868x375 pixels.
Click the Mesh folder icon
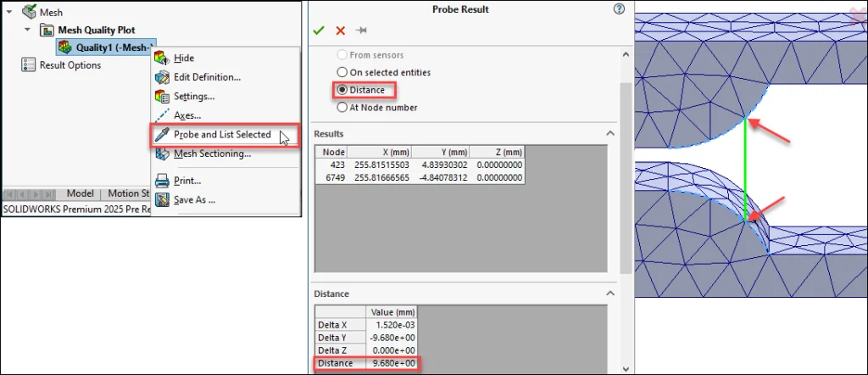[30, 12]
